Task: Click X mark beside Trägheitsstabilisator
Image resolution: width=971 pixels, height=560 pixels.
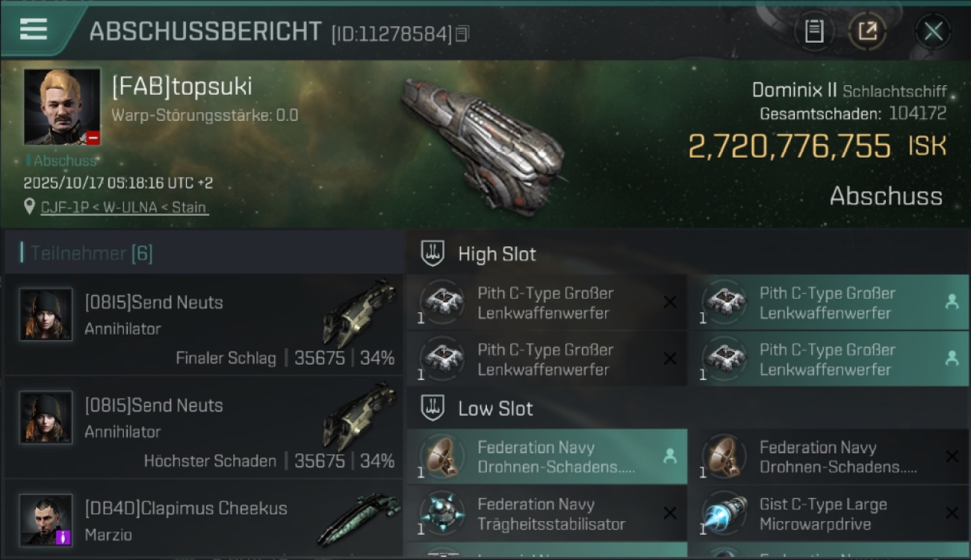Action: 670,513
